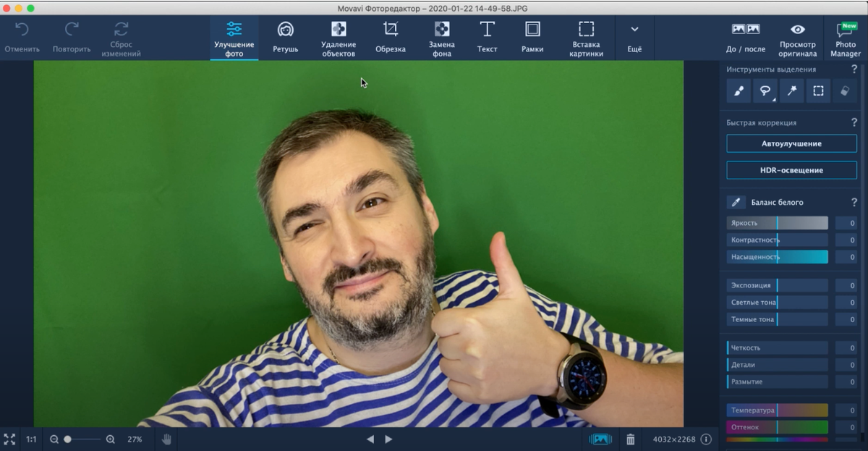Select the selection brush tool
868x451 pixels.
click(x=739, y=91)
